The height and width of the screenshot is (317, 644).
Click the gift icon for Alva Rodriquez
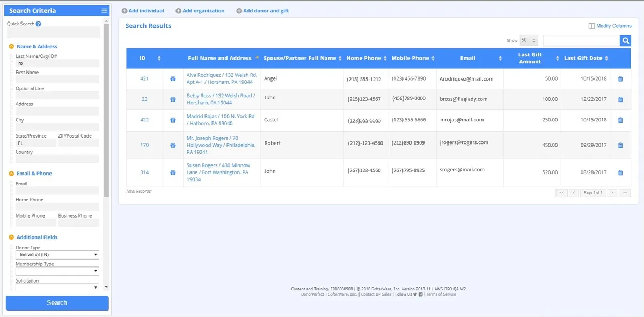point(173,79)
